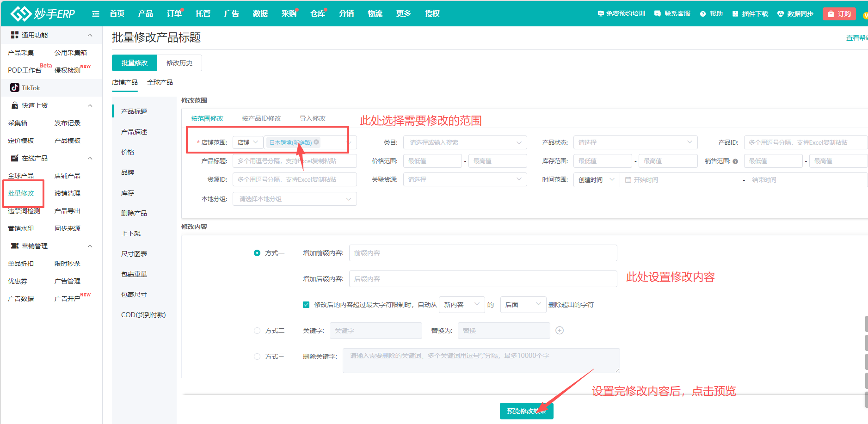Enable the character limit auto-trim checkbox
Viewport: 868px width, 424px height.
point(306,304)
